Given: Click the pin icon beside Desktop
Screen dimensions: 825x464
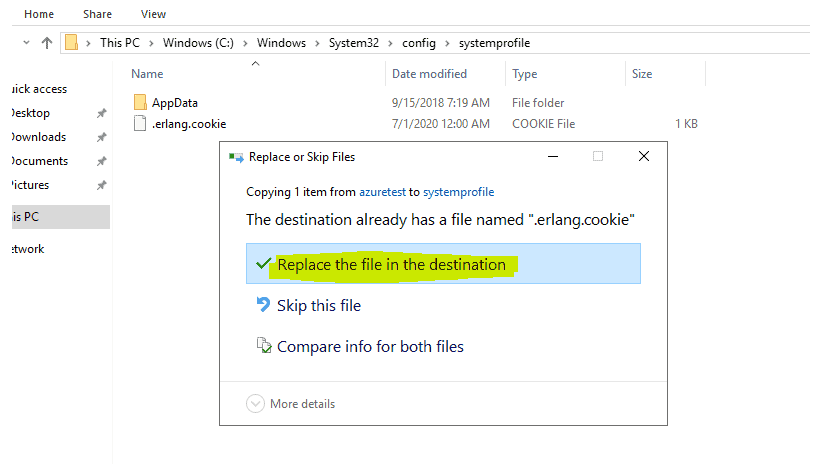Looking at the screenshot, I should (x=101, y=113).
